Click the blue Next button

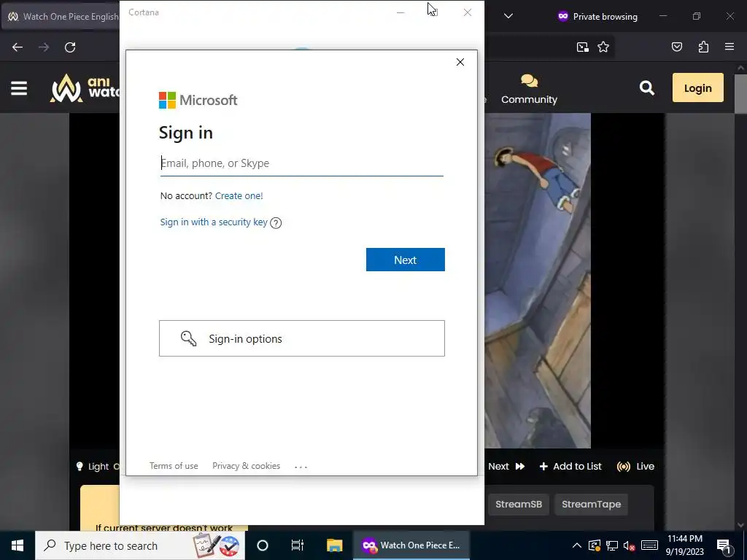coord(406,260)
